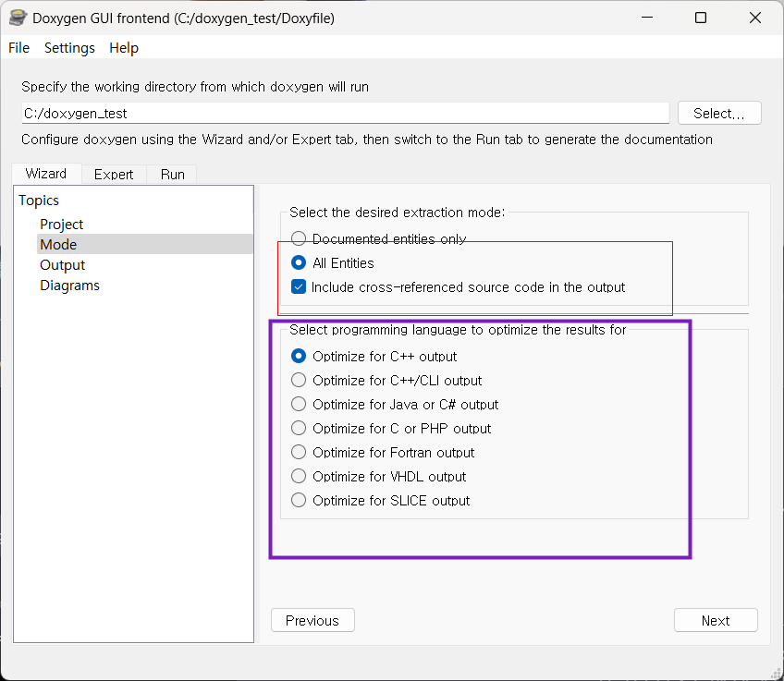The height and width of the screenshot is (681, 784).
Task: Select the Project topic
Action: point(62,225)
